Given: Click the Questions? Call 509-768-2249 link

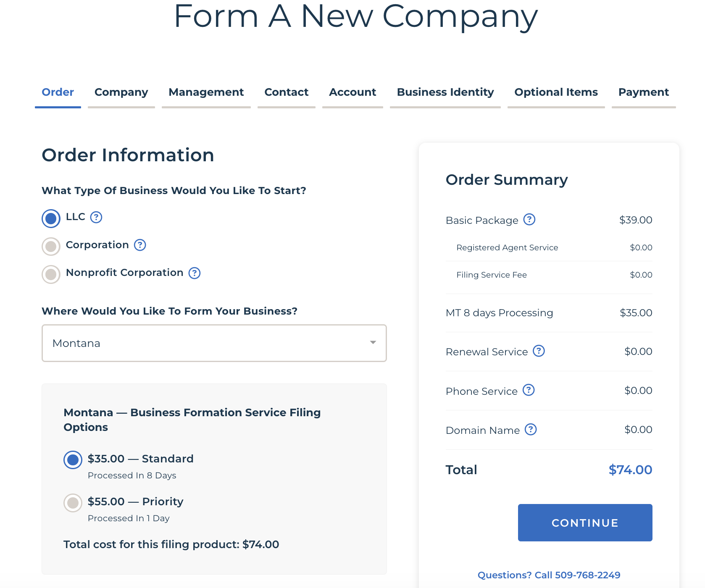Looking at the screenshot, I should (549, 575).
